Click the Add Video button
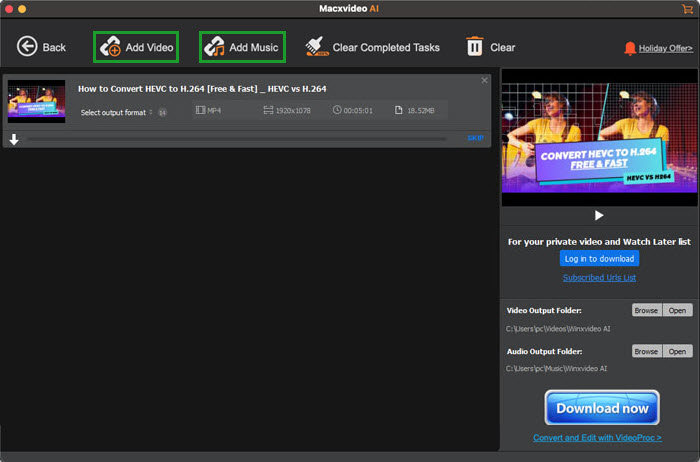The image size is (700, 462). [x=136, y=47]
